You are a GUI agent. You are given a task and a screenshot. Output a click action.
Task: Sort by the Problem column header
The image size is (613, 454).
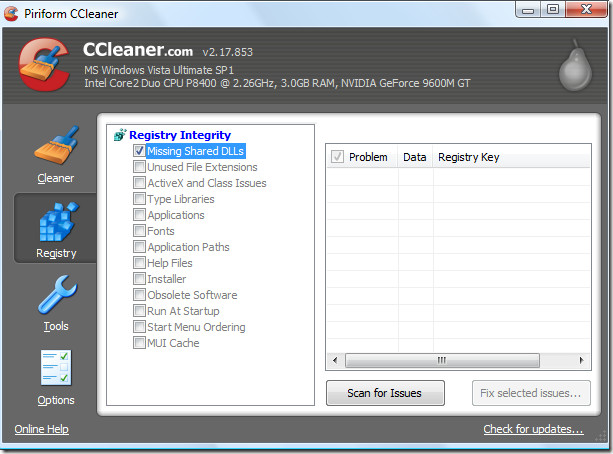coord(368,157)
